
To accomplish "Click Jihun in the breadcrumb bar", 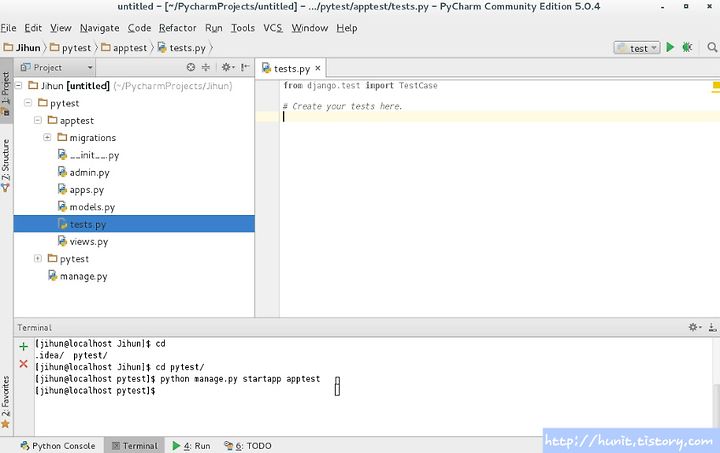I will tap(22, 48).
